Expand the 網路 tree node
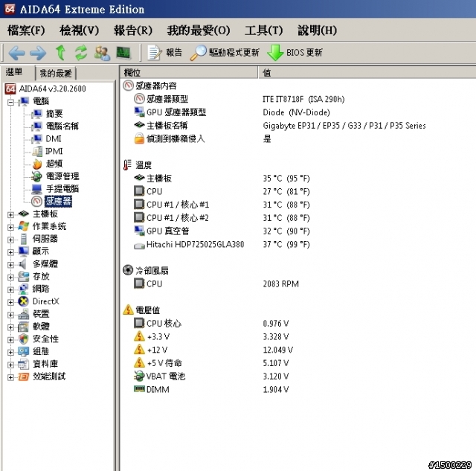Viewport: 476px width, 471px height. [10, 289]
